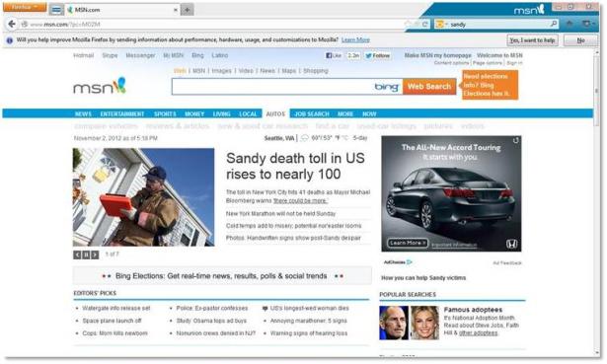
Task: Click the orange Web Search button
Action: pos(429,87)
